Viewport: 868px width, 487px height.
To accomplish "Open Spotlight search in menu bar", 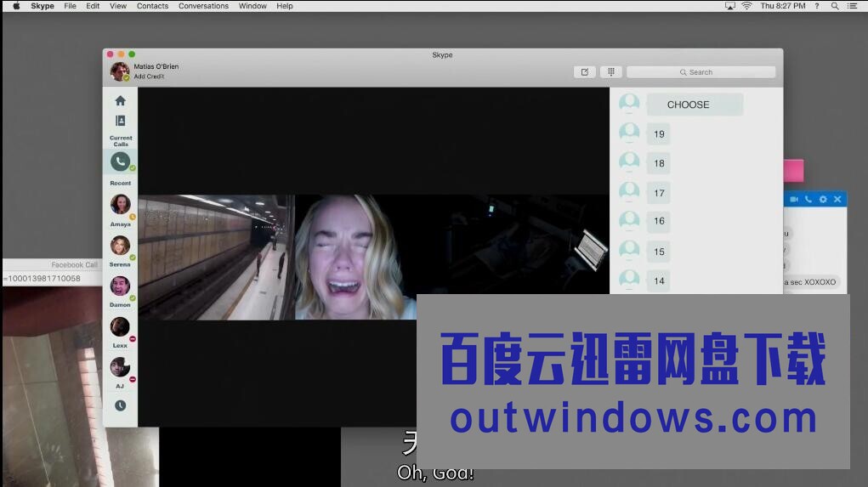I will pos(835,6).
